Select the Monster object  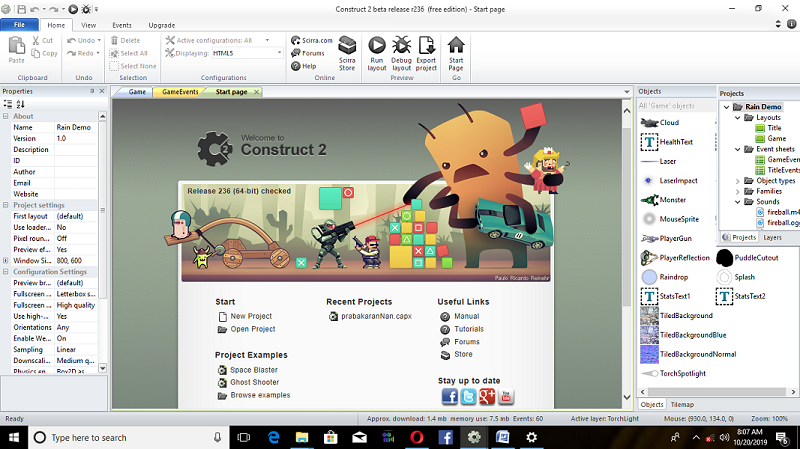tap(664, 200)
